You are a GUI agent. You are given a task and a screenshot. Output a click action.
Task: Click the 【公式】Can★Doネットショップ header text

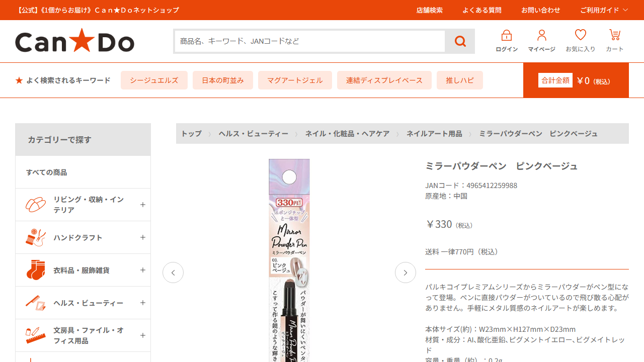click(x=97, y=10)
